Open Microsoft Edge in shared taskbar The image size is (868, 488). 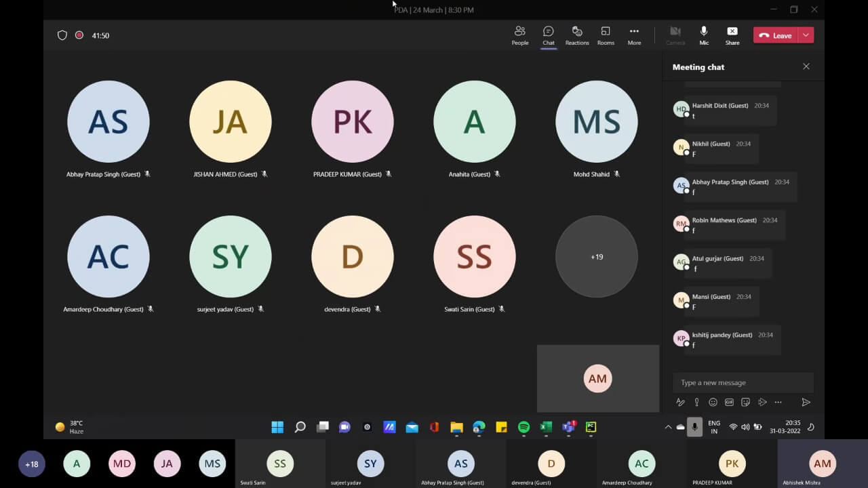(479, 427)
